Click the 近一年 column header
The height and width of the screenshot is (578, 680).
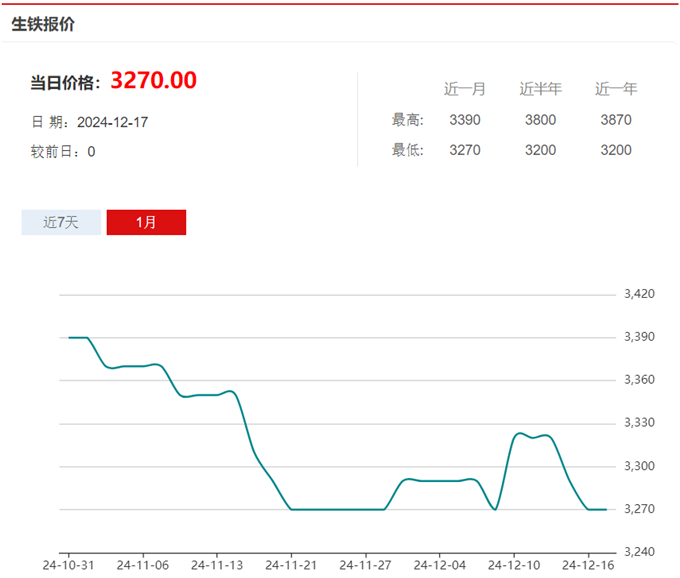point(616,89)
